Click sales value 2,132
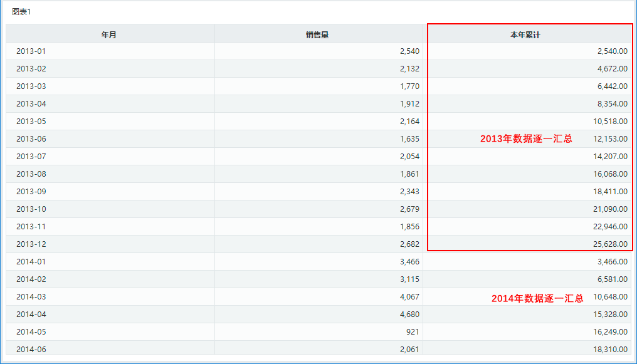The height and width of the screenshot is (364, 637). click(x=409, y=68)
